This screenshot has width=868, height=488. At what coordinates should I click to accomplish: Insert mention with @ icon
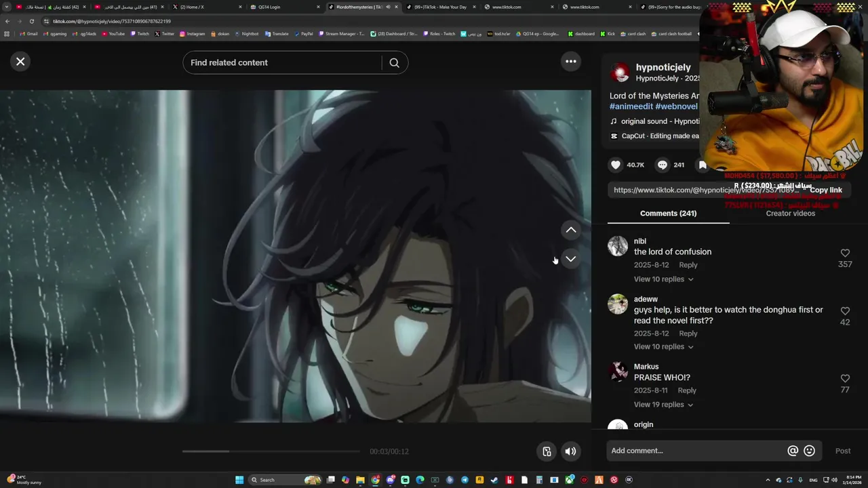tap(793, 451)
